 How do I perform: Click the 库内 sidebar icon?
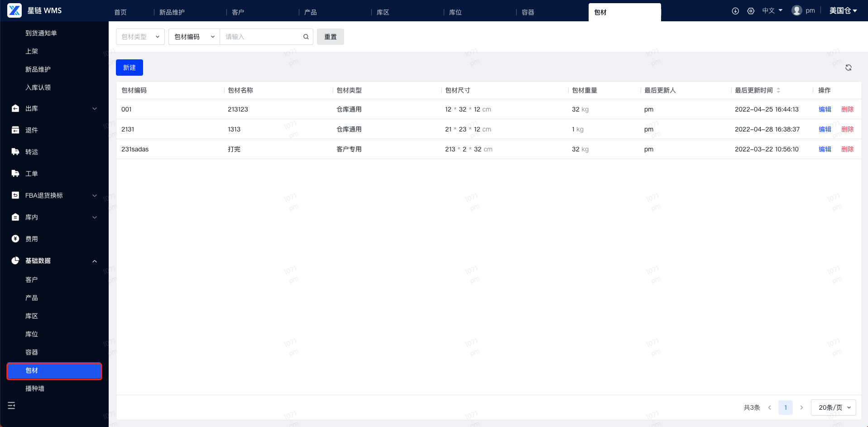pyautogui.click(x=15, y=217)
